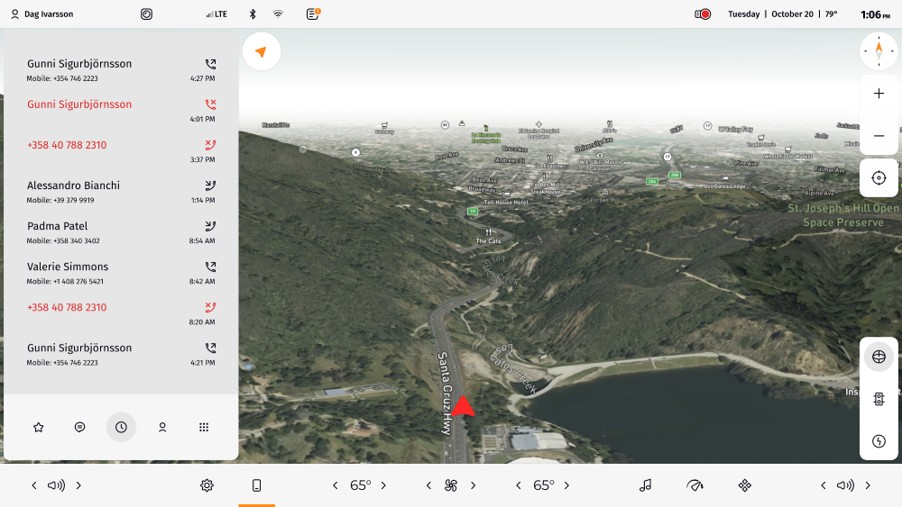This screenshot has height=507, width=902.
Task: Toggle charging stations on map
Action: (878, 441)
